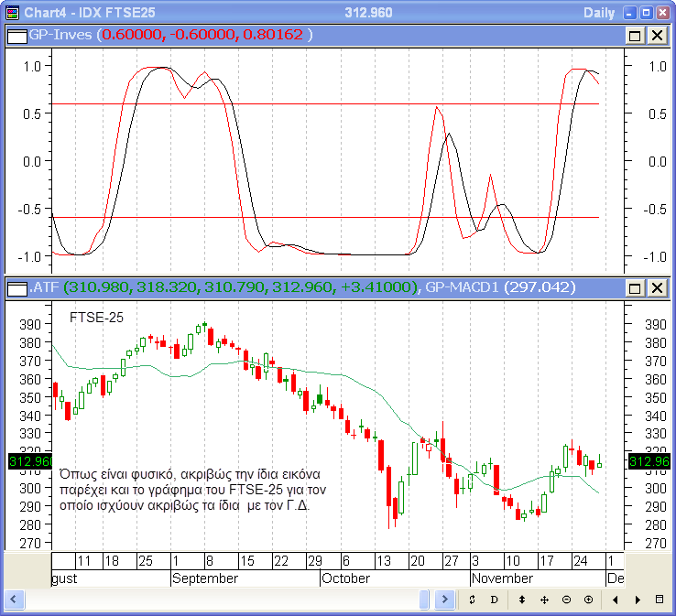
Task: Zoom out using the minus magnifier icon
Action: pos(566,600)
